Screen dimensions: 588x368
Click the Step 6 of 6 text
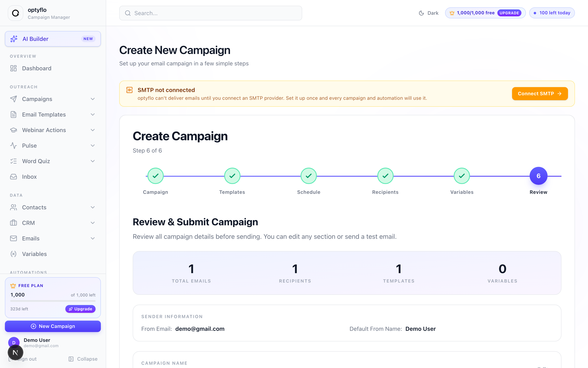point(147,151)
